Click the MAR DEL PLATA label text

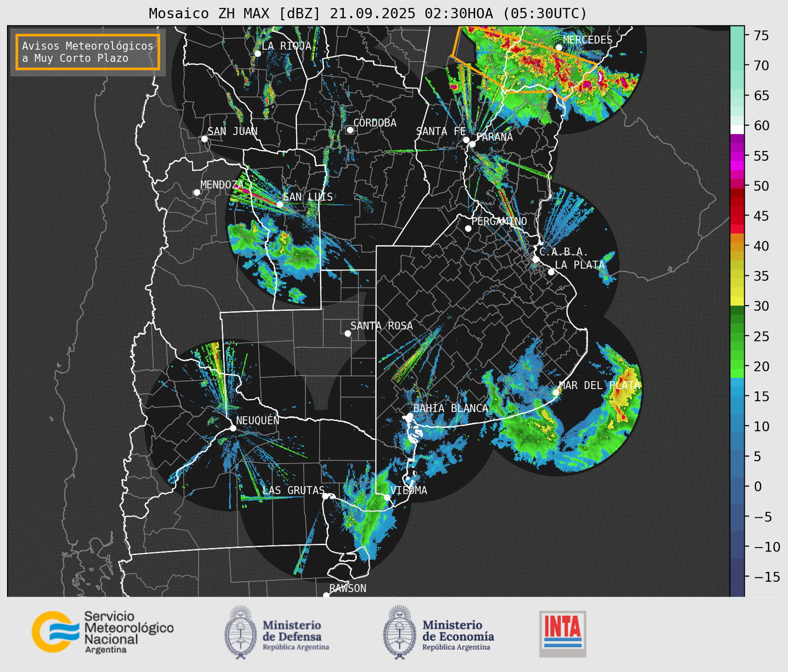[x=599, y=386]
